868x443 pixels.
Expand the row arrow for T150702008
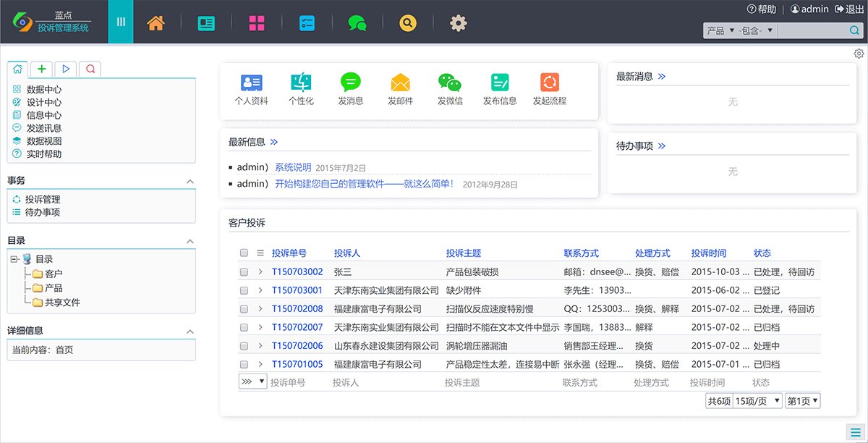260,308
